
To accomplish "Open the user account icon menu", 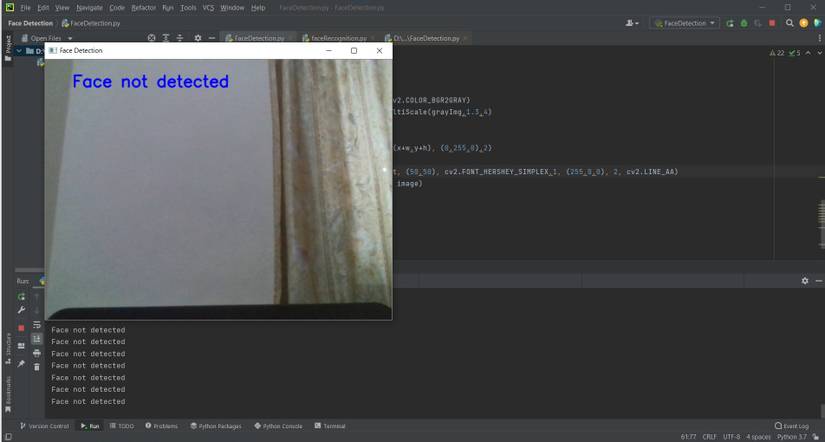I will pyautogui.click(x=632, y=23).
